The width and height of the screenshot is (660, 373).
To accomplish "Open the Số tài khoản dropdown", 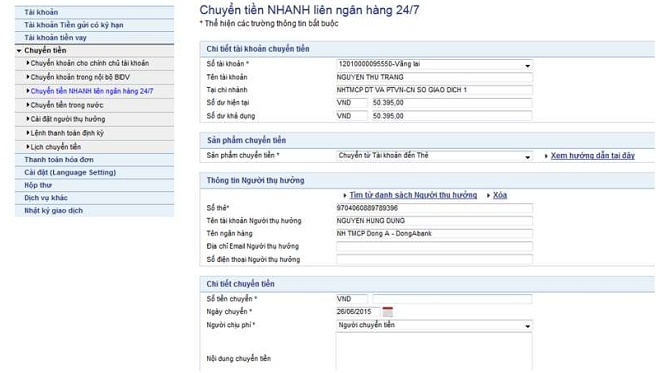I will pos(434,64).
